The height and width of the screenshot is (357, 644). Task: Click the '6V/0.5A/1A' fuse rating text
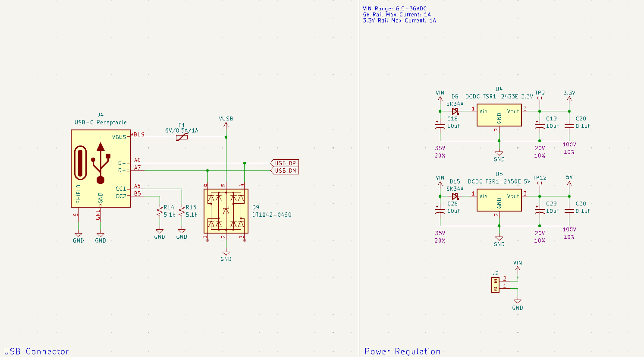click(x=182, y=130)
